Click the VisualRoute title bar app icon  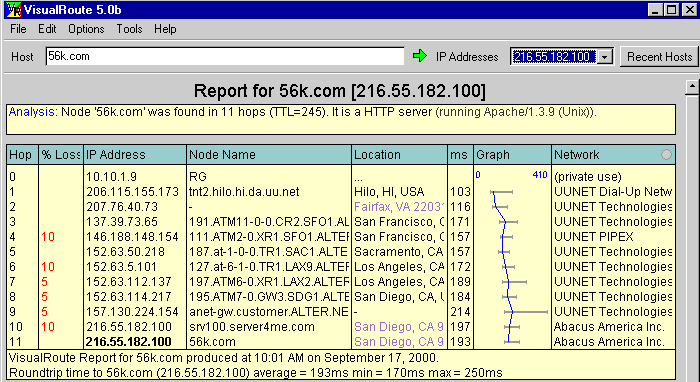tap(13, 9)
